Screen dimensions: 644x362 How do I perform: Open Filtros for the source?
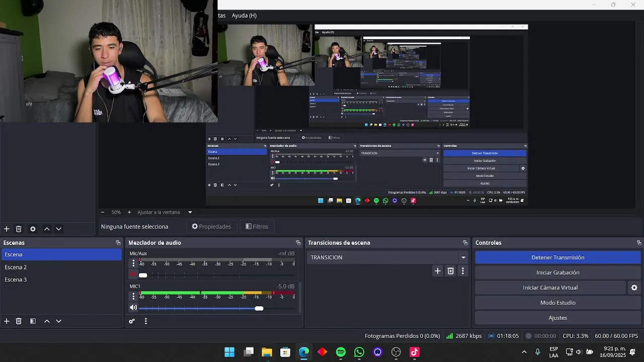(257, 227)
